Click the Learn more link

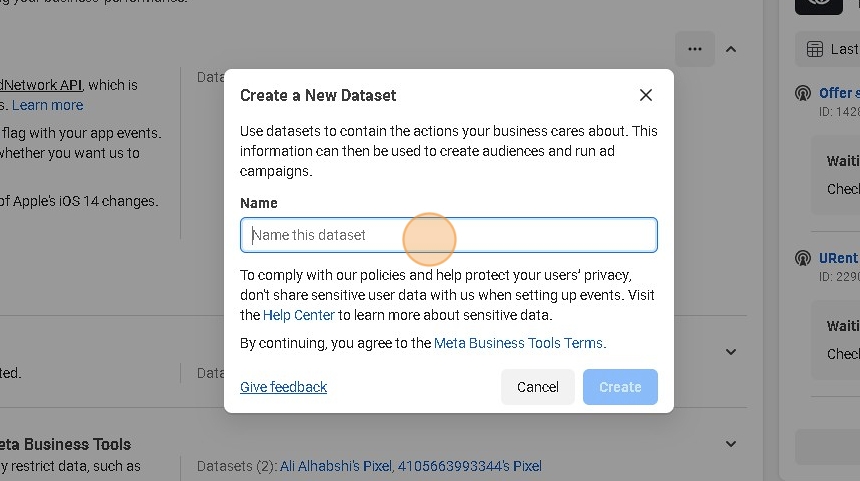(x=48, y=105)
